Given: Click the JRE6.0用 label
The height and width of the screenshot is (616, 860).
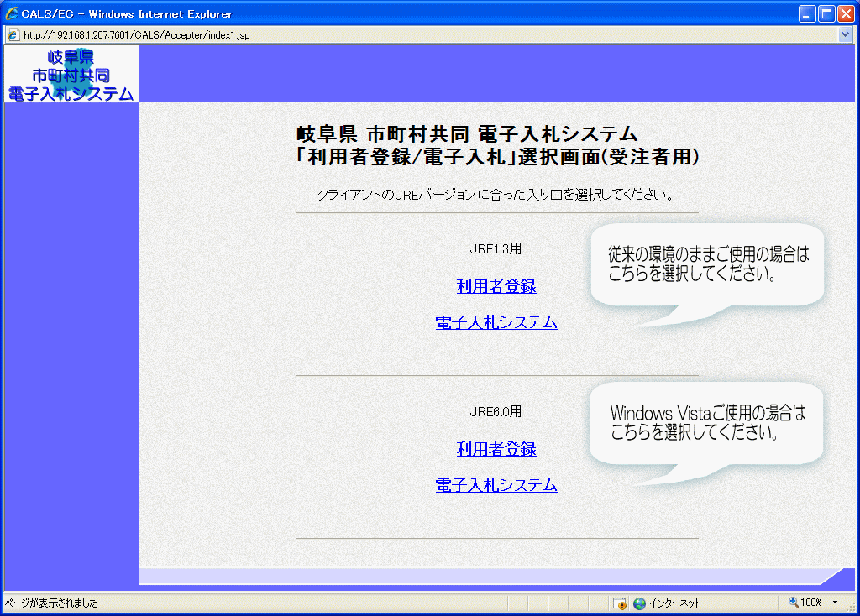Looking at the screenshot, I should (496, 411).
